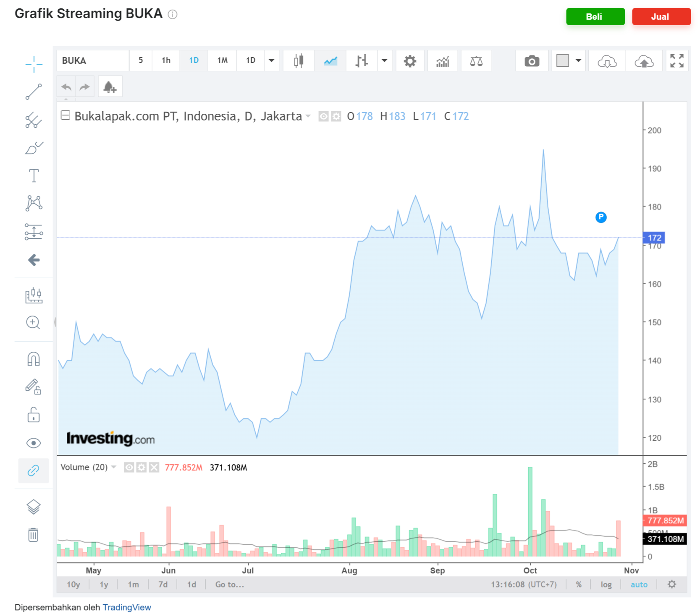700x614 pixels.
Task: Toggle hide all drawings eye icon
Action: 34,443
